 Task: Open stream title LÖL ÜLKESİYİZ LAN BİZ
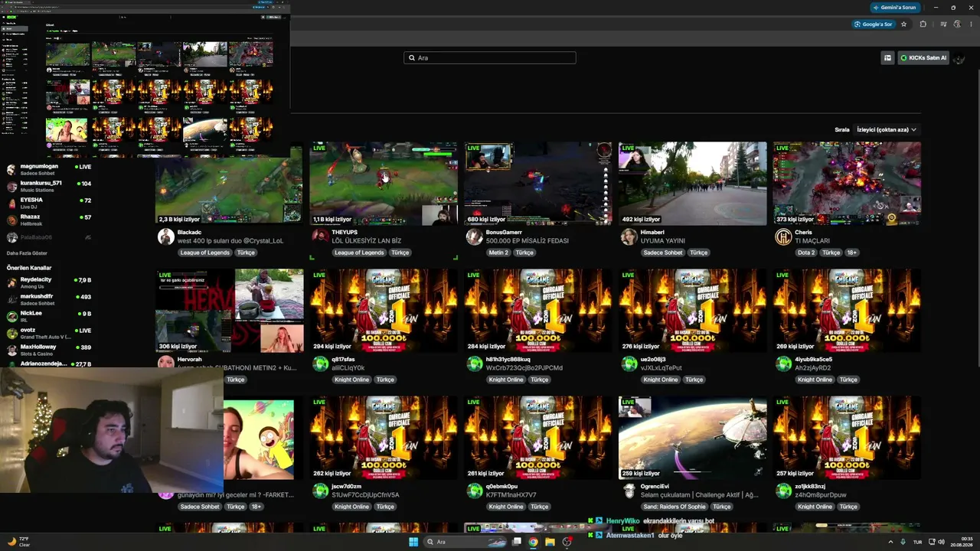[x=367, y=241]
